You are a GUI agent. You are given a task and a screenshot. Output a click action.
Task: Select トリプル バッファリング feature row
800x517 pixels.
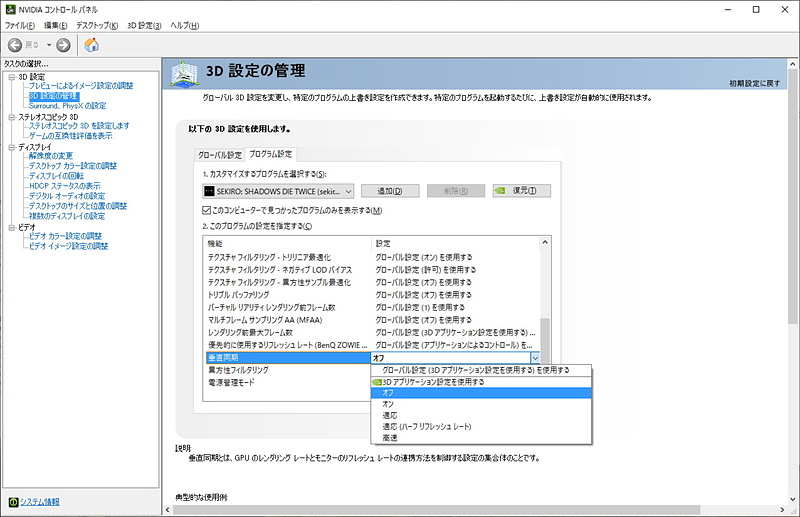[x=371, y=295]
